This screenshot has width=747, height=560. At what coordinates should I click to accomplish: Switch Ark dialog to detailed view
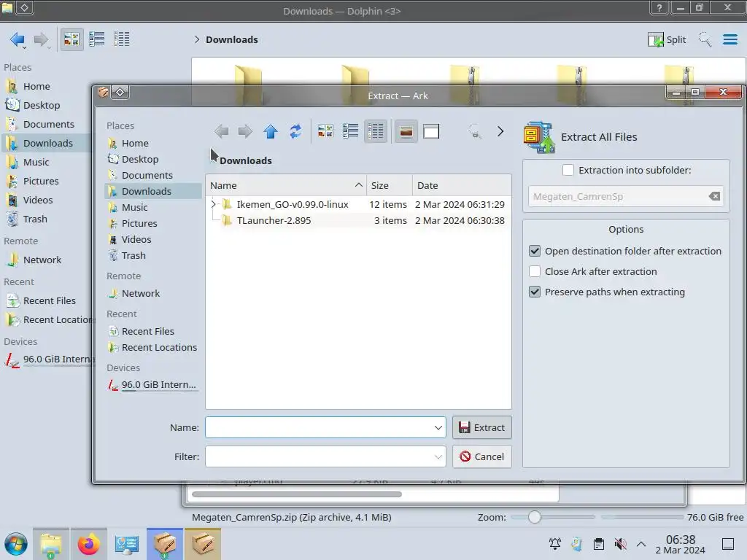coord(376,131)
